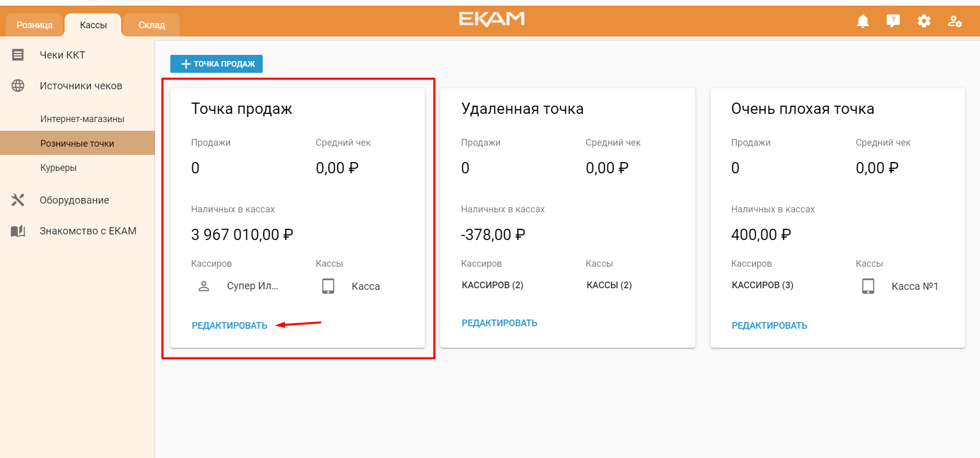Add a new Точка продаж button
The image size is (980, 458).
(x=217, y=64)
